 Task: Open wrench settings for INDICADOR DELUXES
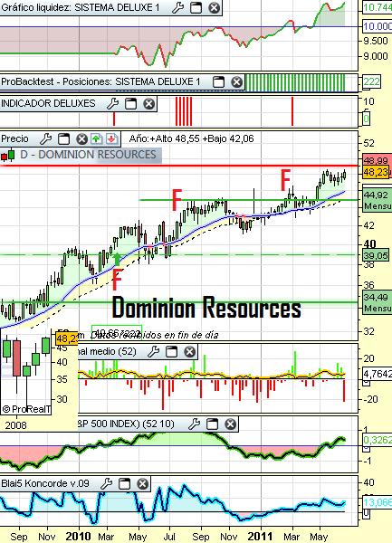click(112, 103)
